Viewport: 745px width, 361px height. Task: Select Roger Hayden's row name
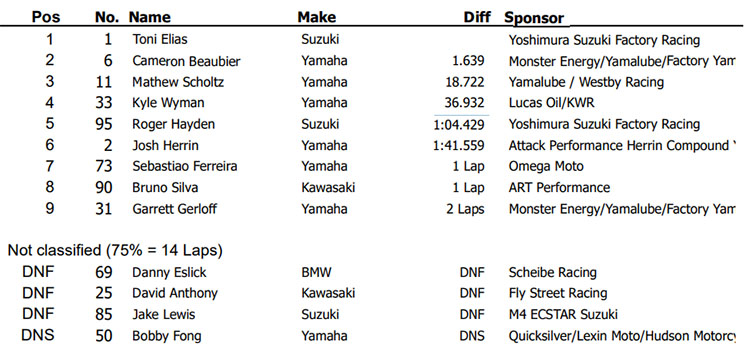click(x=173, y=124)
